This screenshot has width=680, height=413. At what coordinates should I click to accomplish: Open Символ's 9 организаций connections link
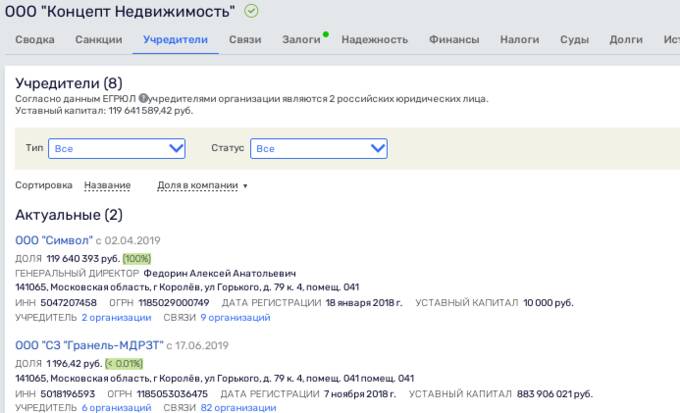click(x=235, y=318)
